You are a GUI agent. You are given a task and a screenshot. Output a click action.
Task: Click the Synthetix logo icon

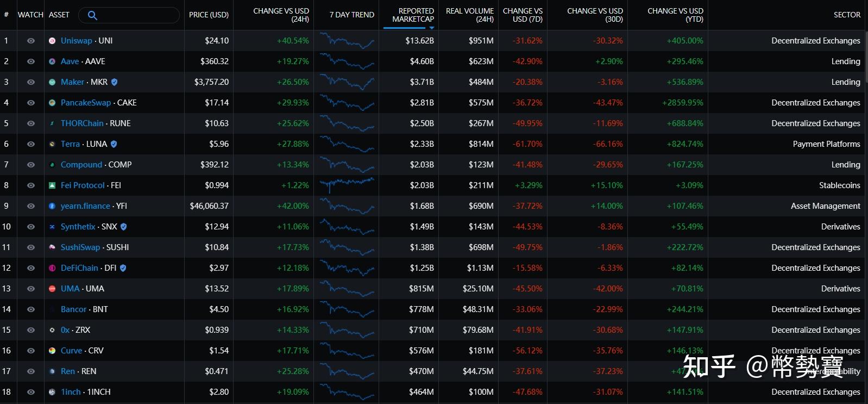click(x=52, y=227)
